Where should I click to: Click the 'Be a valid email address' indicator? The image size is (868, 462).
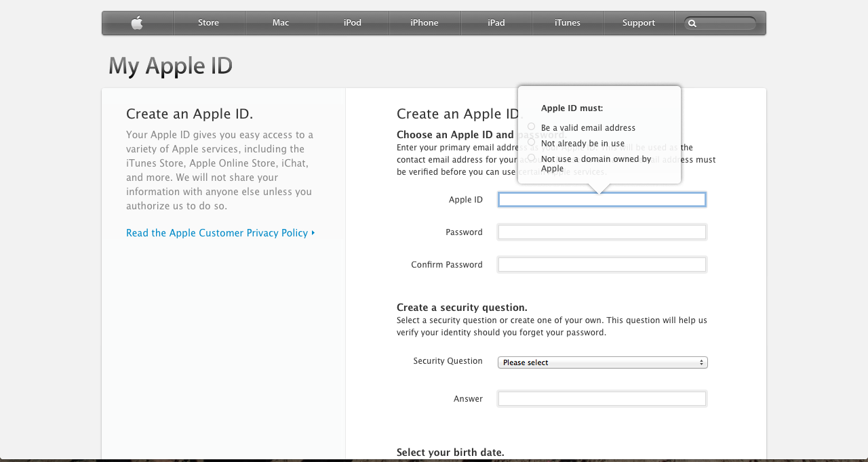click(x=532, y=127)
